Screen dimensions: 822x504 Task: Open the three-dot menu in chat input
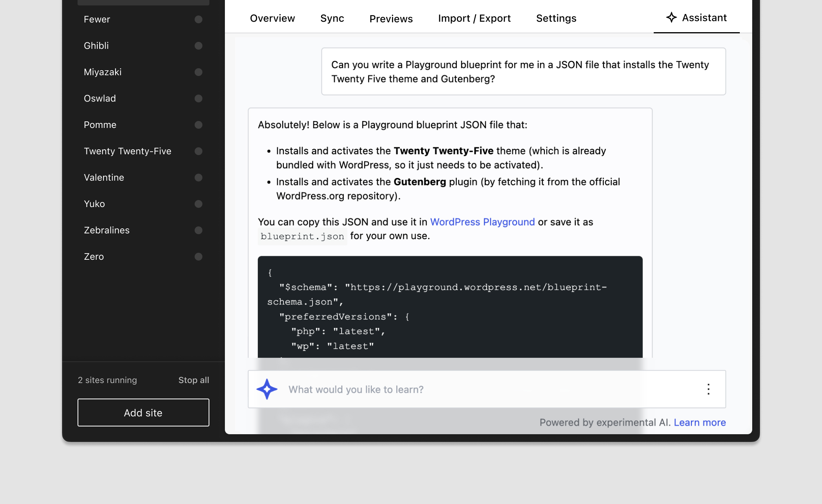708,389
